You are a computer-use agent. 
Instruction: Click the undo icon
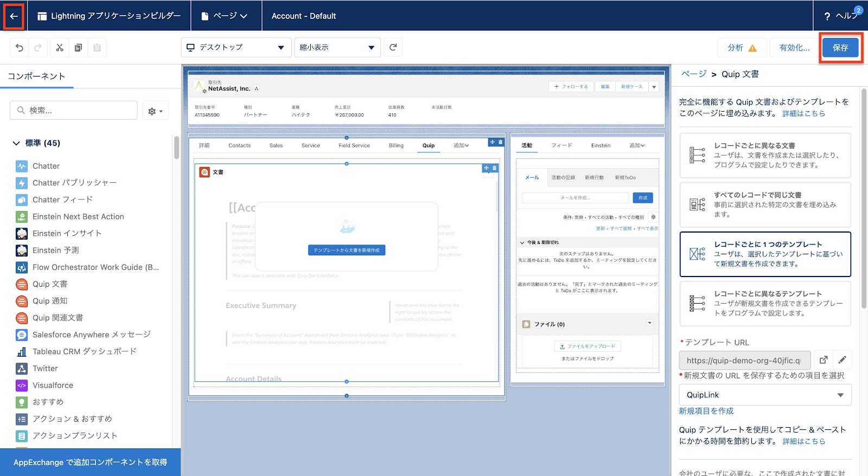coord(20,48)
